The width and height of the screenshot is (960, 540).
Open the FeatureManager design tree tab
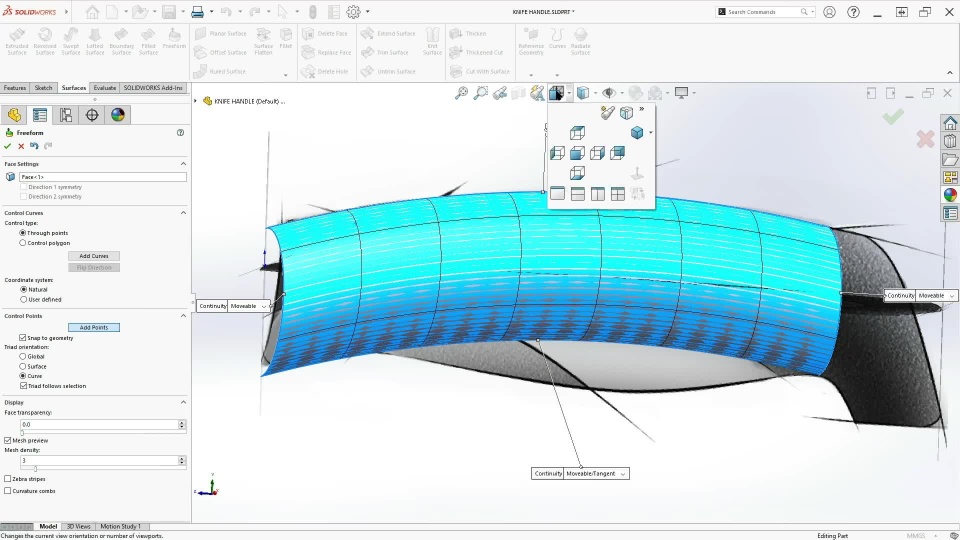click(14, 115)
